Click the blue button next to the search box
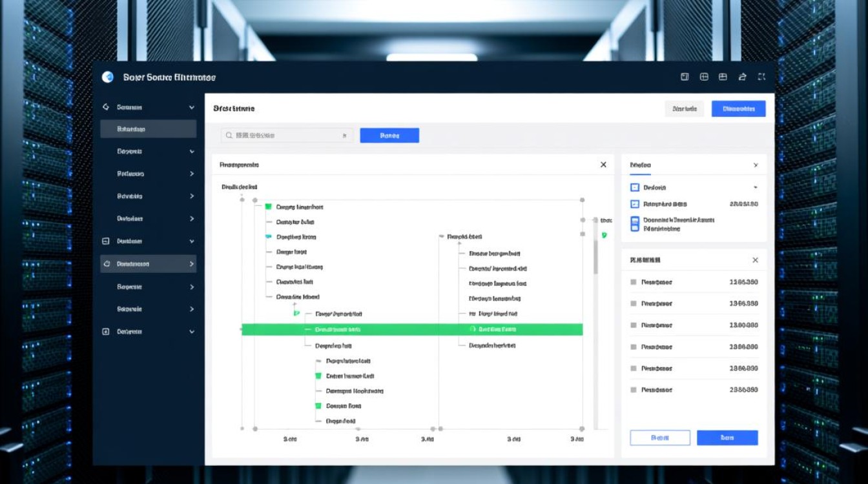The height and width of the screenshot is (484, 868). tap(389, 136)
